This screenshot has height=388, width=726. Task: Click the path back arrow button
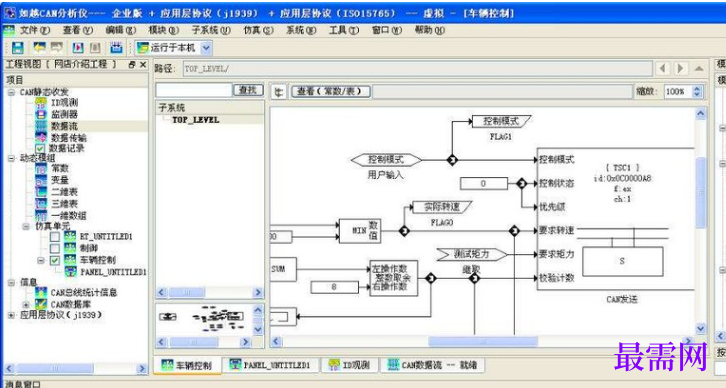663,69
